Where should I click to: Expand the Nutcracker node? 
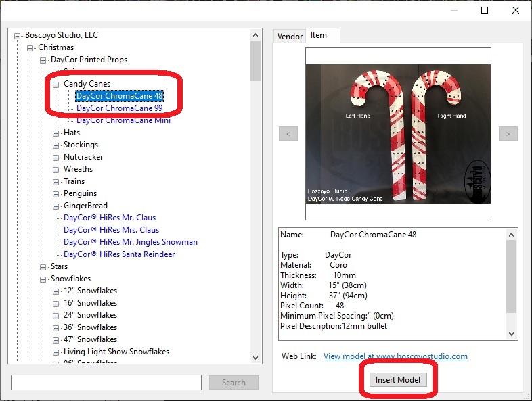tap(56, 158)
